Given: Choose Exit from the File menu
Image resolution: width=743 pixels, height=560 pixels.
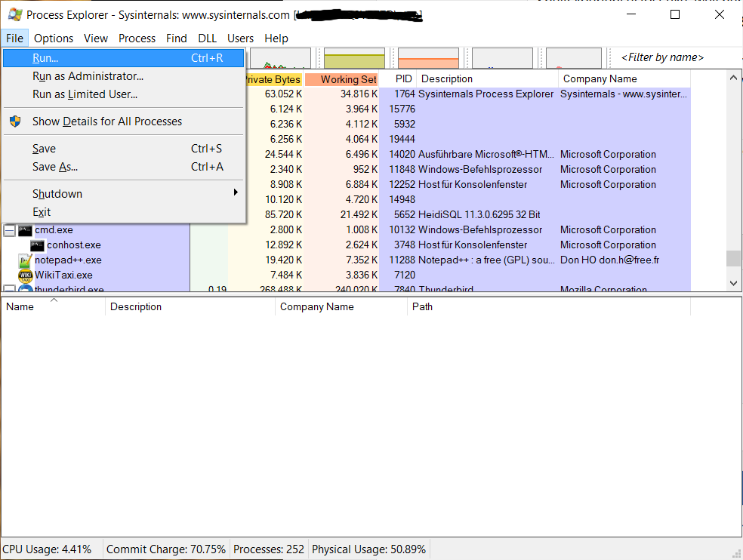Looking at the screenshot, I should pyautogui.click(x=123, y=212).
